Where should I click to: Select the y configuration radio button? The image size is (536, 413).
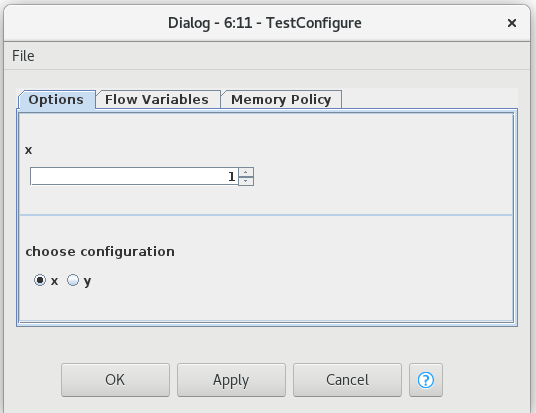[x=73, y=280]
